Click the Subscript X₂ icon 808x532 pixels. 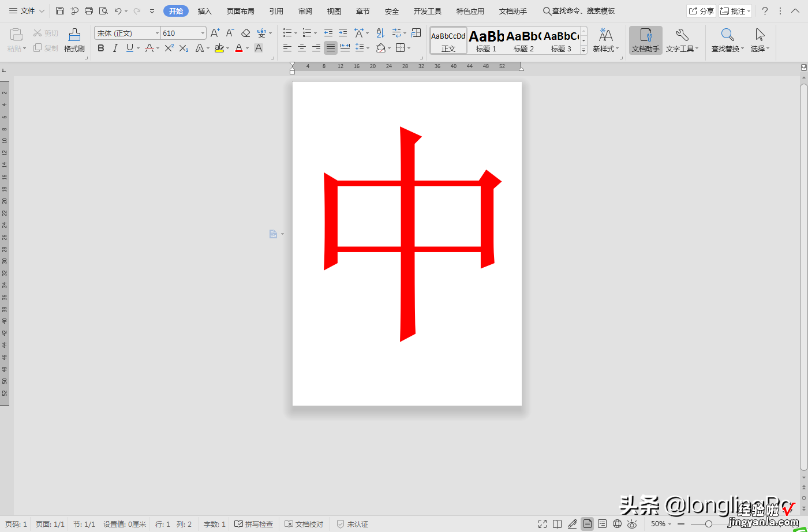point(184,48)
